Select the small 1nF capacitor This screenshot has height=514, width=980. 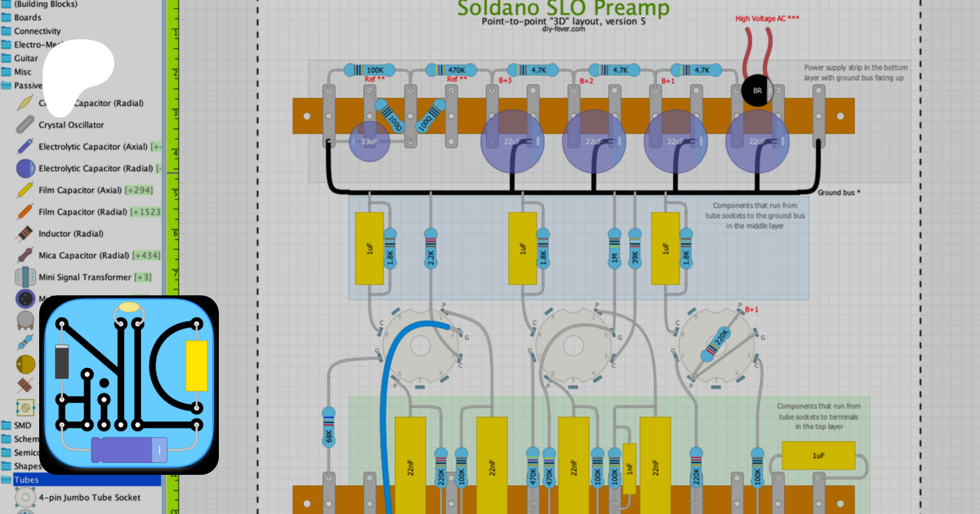pyautogui.click(x=629, y=468)
